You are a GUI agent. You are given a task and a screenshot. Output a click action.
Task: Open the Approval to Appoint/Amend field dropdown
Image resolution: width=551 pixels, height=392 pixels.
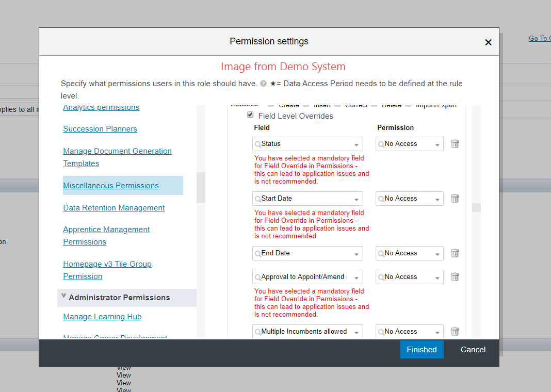pyautogui.click(x=307, y=277)
